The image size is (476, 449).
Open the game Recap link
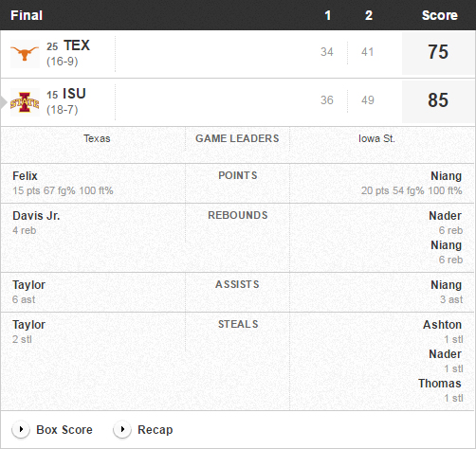click(x=155, y=430)
